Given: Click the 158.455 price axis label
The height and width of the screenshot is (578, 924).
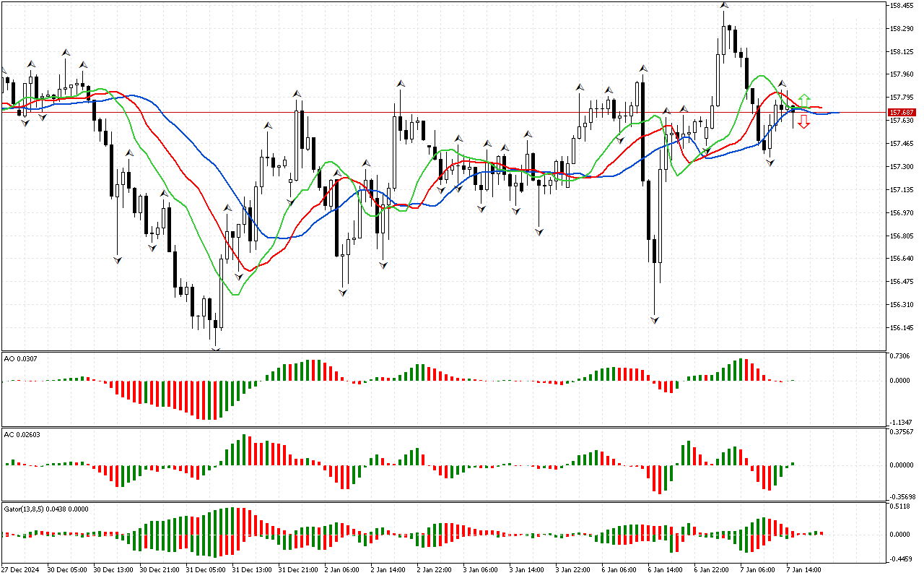Looking at the screenshot, I should click(x=902, y=6).
